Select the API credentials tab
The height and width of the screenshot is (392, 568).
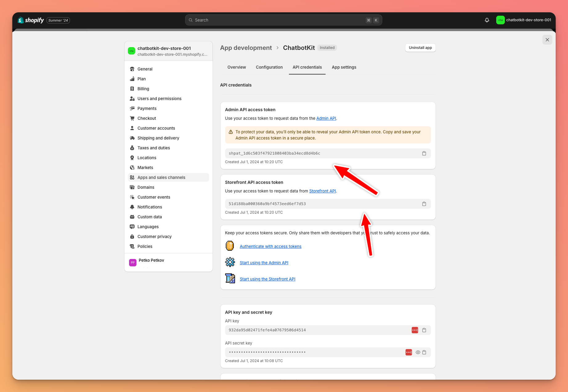coord(307,67)
